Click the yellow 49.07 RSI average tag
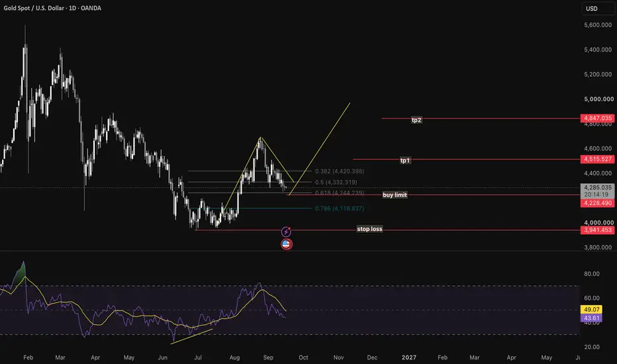 591,310
